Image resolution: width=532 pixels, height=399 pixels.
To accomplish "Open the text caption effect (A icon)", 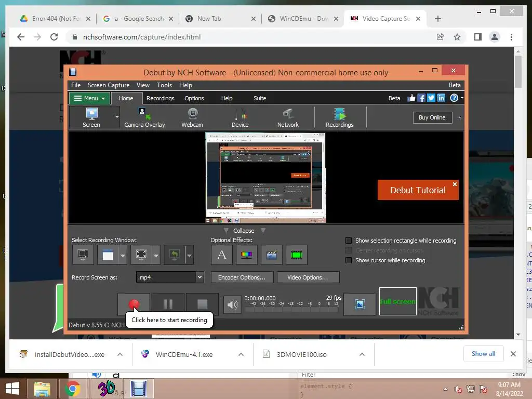I will point(221,255).
